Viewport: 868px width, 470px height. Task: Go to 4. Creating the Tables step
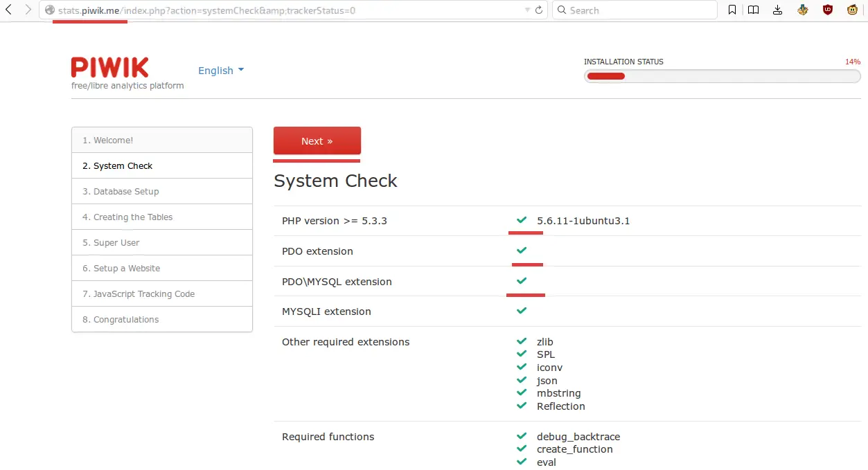pos(162,217)
